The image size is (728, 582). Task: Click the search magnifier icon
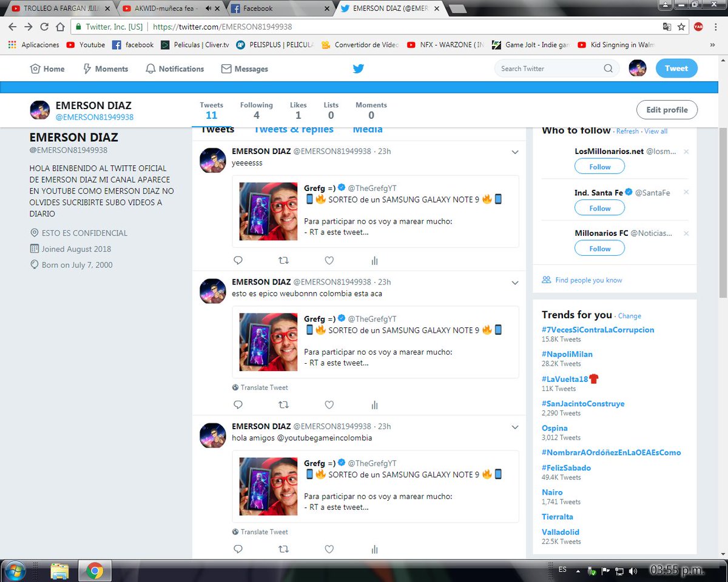(608, 69)
